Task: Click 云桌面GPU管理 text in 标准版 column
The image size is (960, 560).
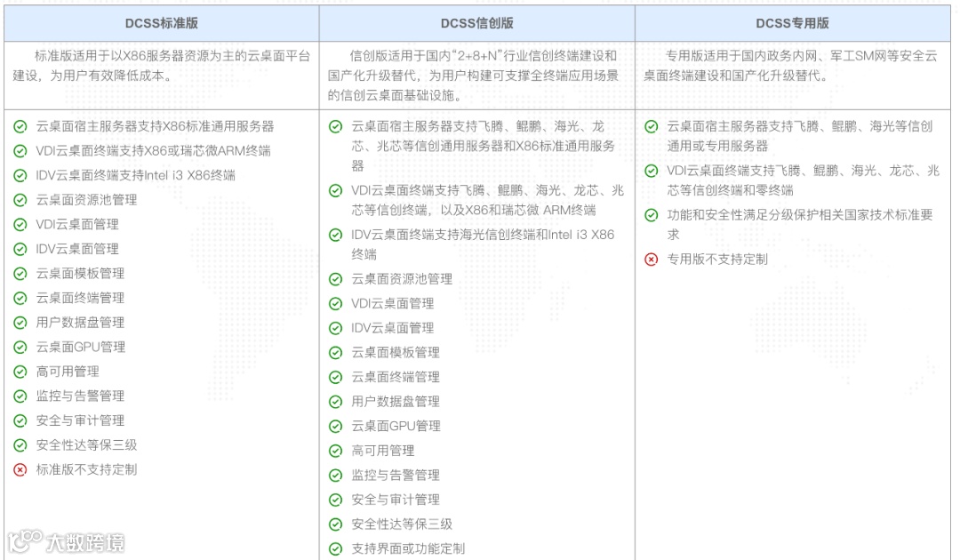Action: click(81, 348)
